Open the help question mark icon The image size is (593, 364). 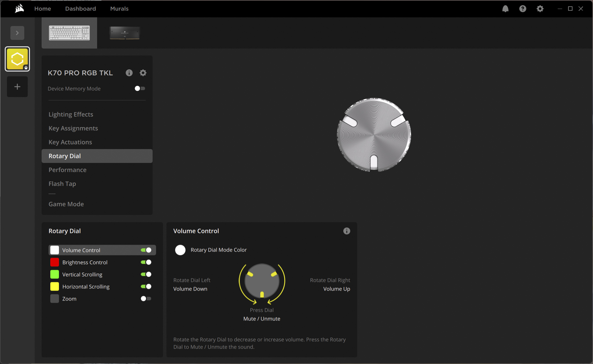[x=522, y=9]
